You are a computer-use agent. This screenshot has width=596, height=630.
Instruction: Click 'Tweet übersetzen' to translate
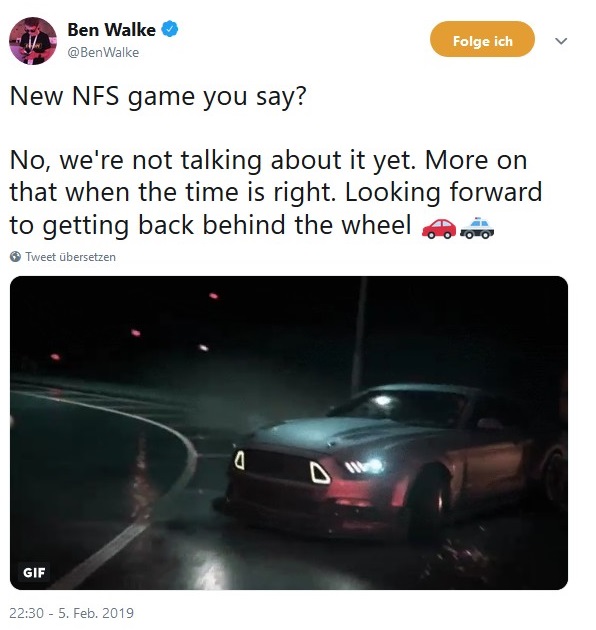(71, 256)
